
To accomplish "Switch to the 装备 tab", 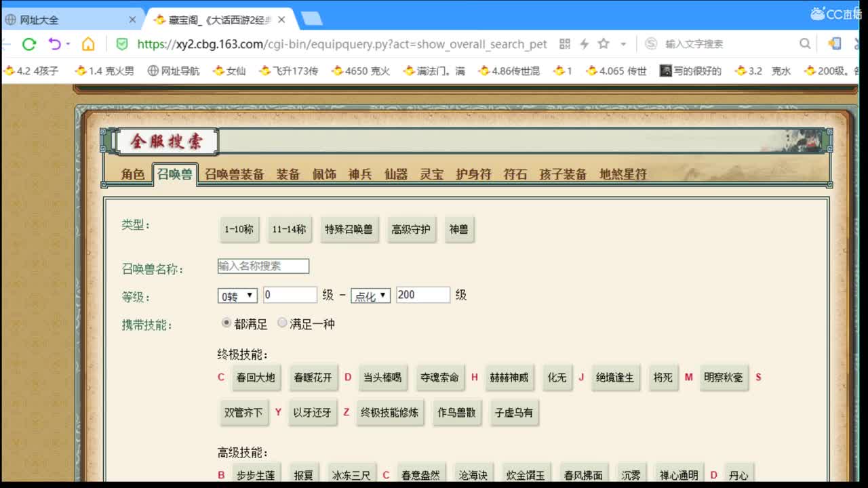I will (x=288, y=174).
